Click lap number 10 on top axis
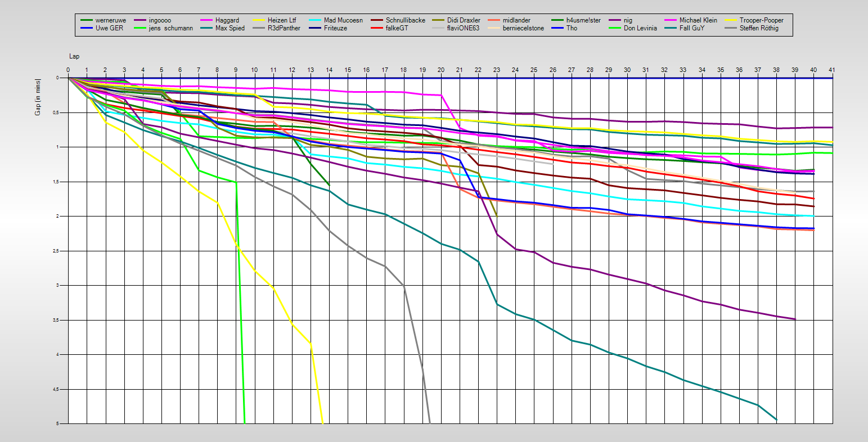 [x=254, y=70]
